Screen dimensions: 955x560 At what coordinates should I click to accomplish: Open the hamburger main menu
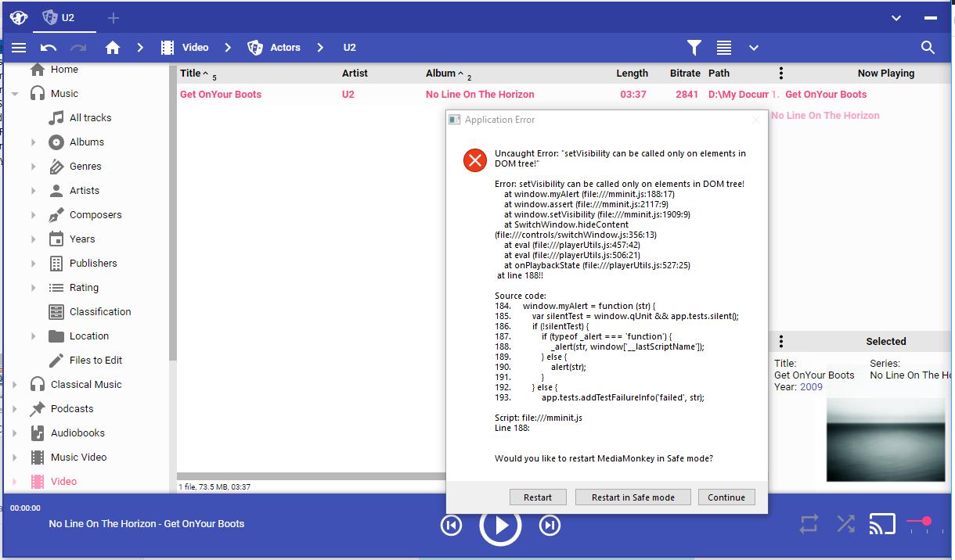tap(19, 48)
